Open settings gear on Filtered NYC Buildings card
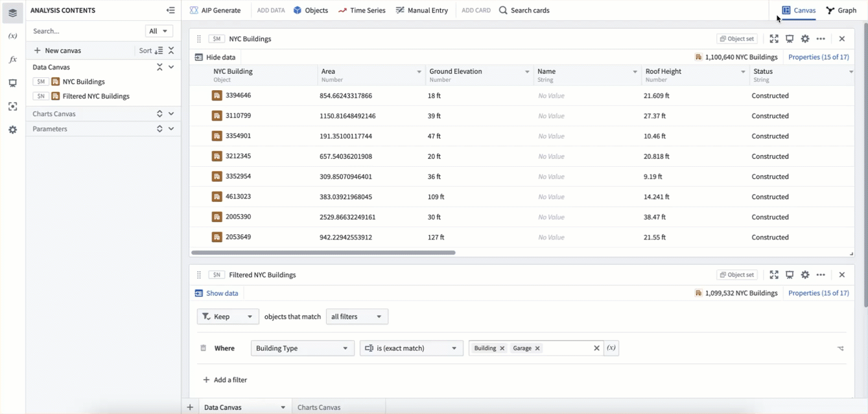Screen dimensions: 868x414 coord(805,275)
